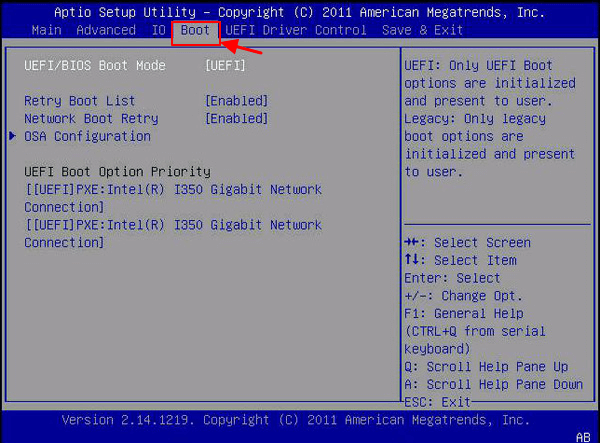Open the Save & Exit tab
Image resolution: width=600 pixels, height=443 pixels.
click(422, 30)
